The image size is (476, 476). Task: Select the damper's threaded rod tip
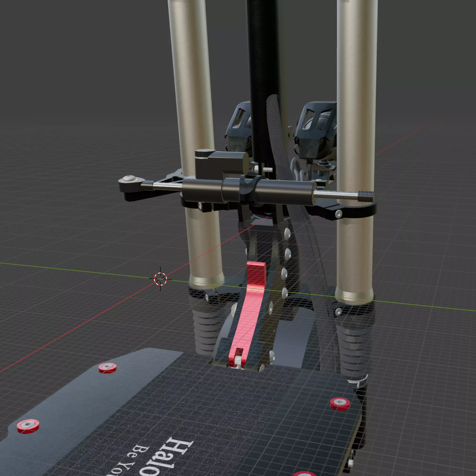365,196
